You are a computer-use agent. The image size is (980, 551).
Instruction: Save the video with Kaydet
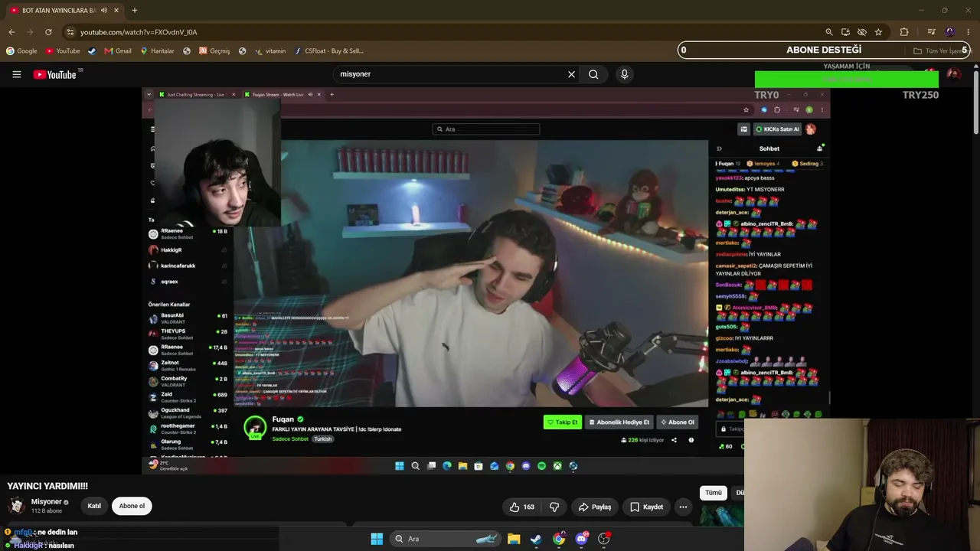647,507
